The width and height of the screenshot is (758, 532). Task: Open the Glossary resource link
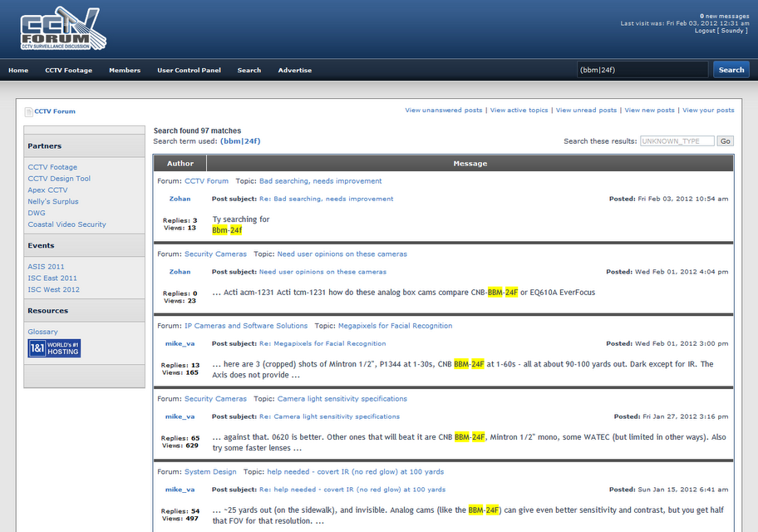[x=42, y=332]
